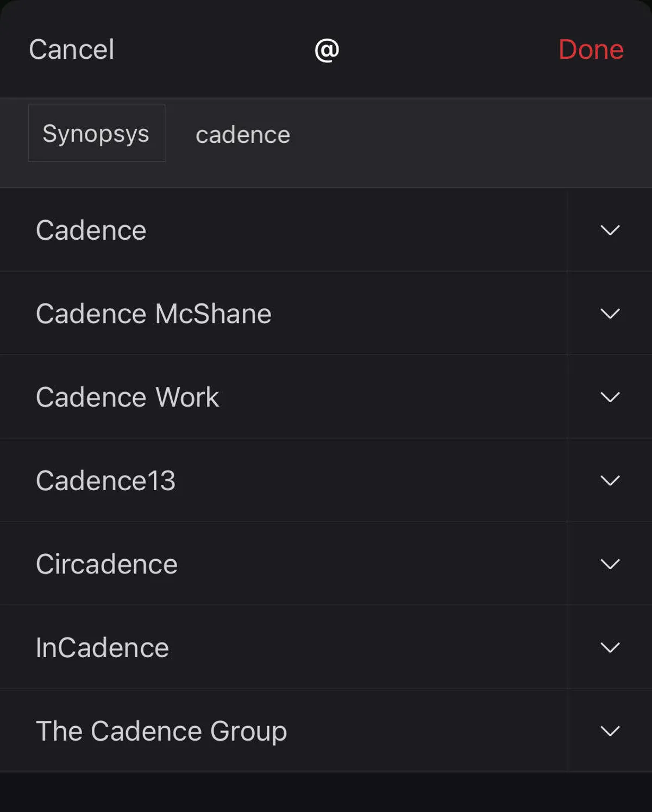Select the Cadence Work result
Screen dimensions: 652x812
click(127, 397)
